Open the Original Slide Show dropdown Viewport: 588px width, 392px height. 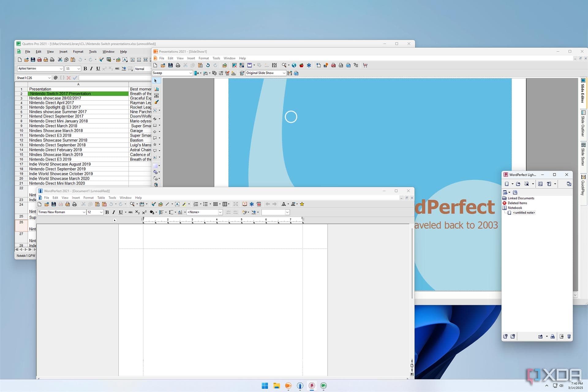[284, 73]
